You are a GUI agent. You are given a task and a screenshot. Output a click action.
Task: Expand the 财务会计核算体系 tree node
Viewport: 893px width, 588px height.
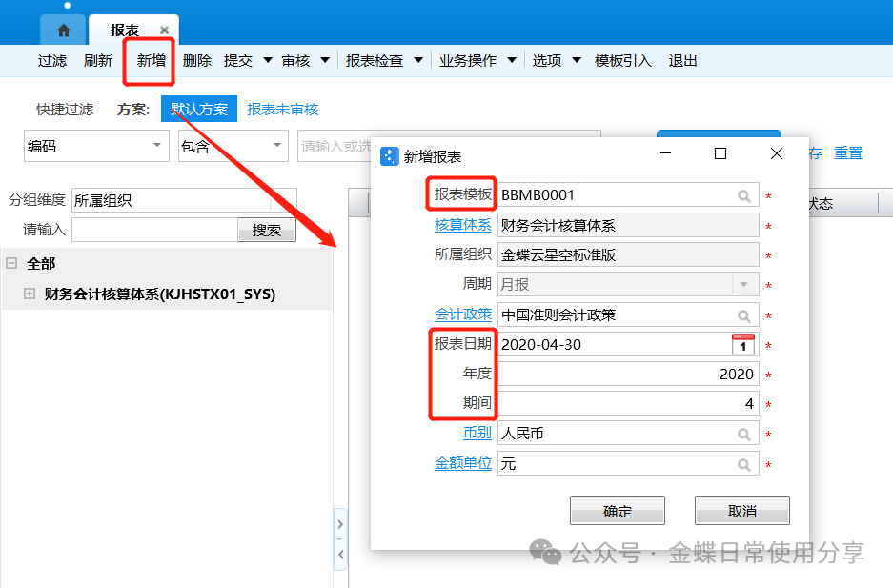point(30,294)
